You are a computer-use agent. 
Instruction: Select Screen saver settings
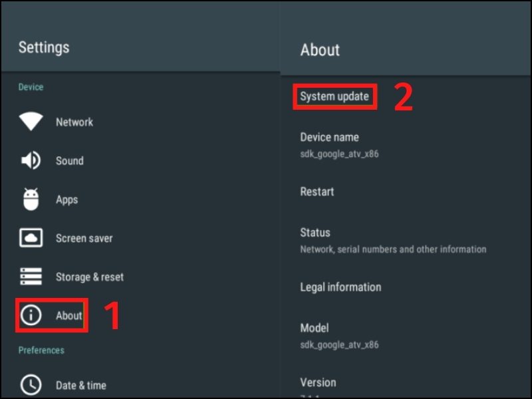point(84,238)
